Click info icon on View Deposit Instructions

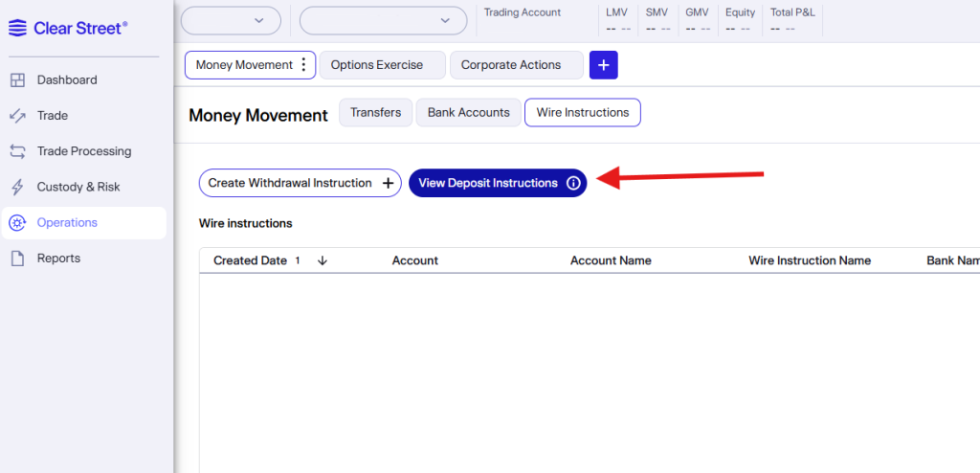(573, 183)
